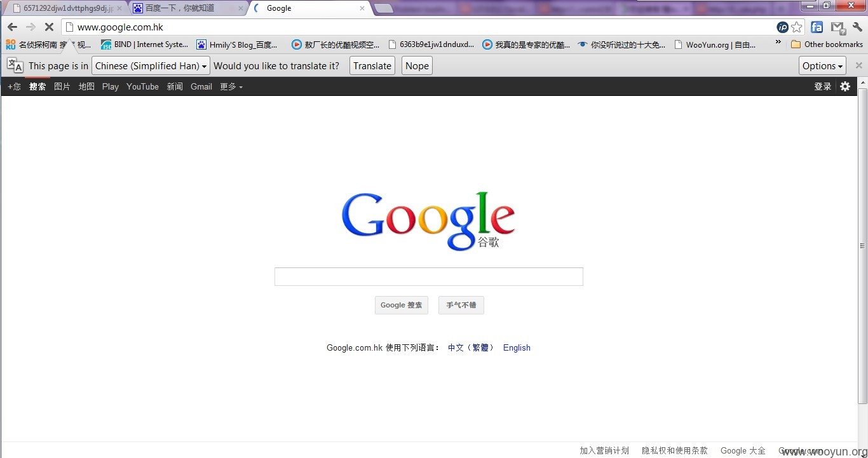The width and height of the screenshot is (868, 458).
Task: Close the 百度一下 tab
Action: click(x=240, y=8)
